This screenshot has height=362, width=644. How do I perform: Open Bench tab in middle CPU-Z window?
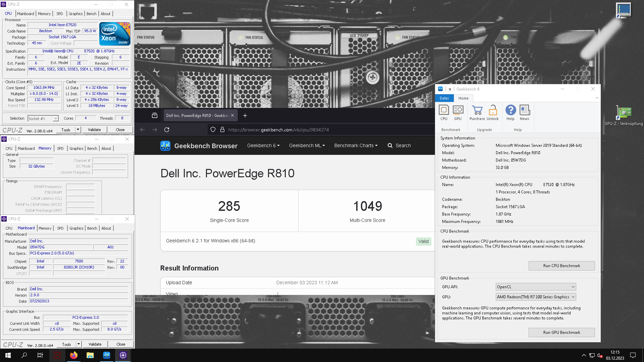point(92,148)
